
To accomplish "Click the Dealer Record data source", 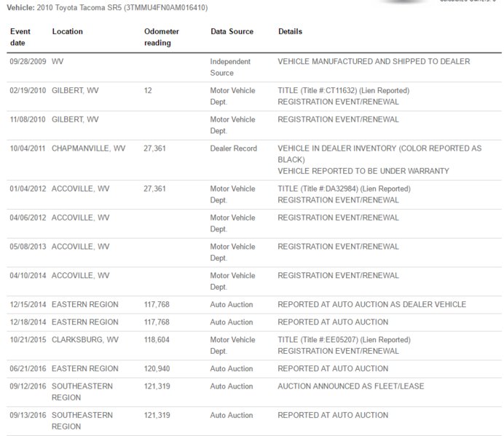I will pos(233,148).
